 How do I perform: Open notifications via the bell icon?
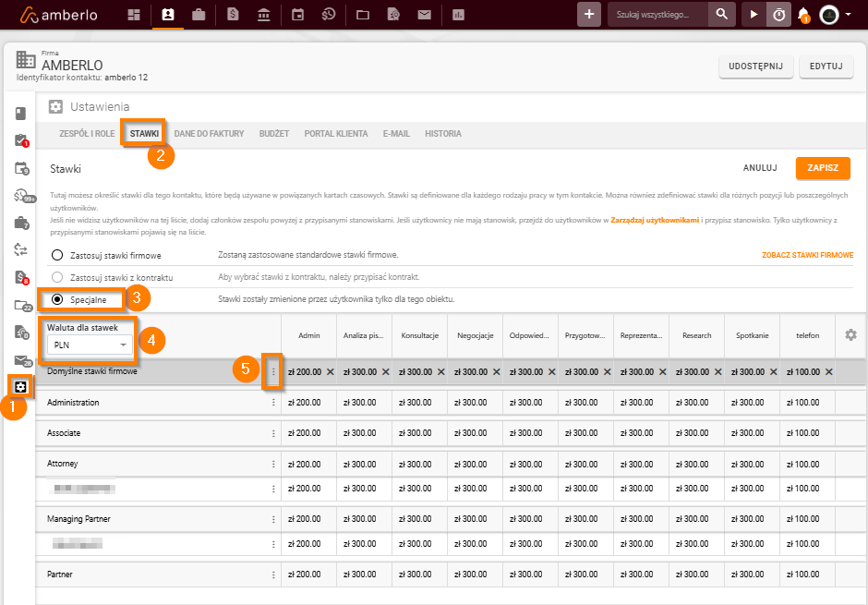(x=803, y=15)
